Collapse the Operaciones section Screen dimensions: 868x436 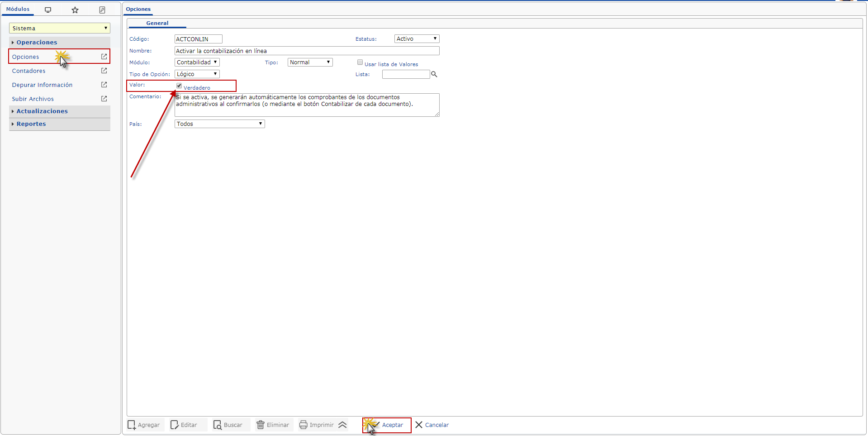(60, 43)
